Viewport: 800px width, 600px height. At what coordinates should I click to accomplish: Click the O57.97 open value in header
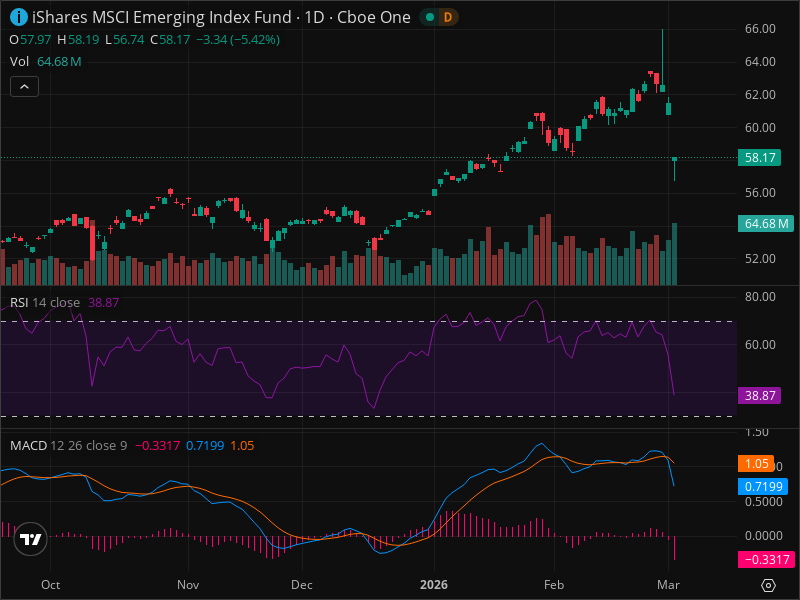[30, 40]
